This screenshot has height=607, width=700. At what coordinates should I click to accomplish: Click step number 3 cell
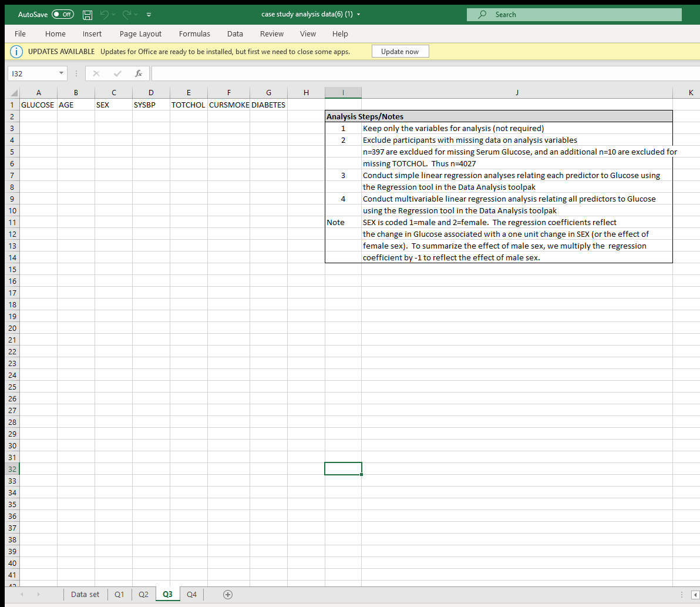pos(343,176)
